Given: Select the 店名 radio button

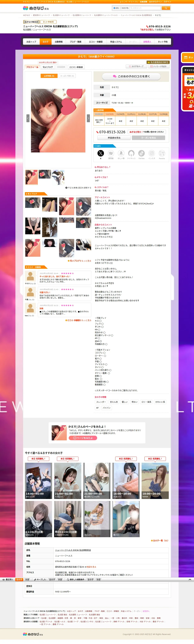Looking at the screenshot, I should (x=114, y=8).
